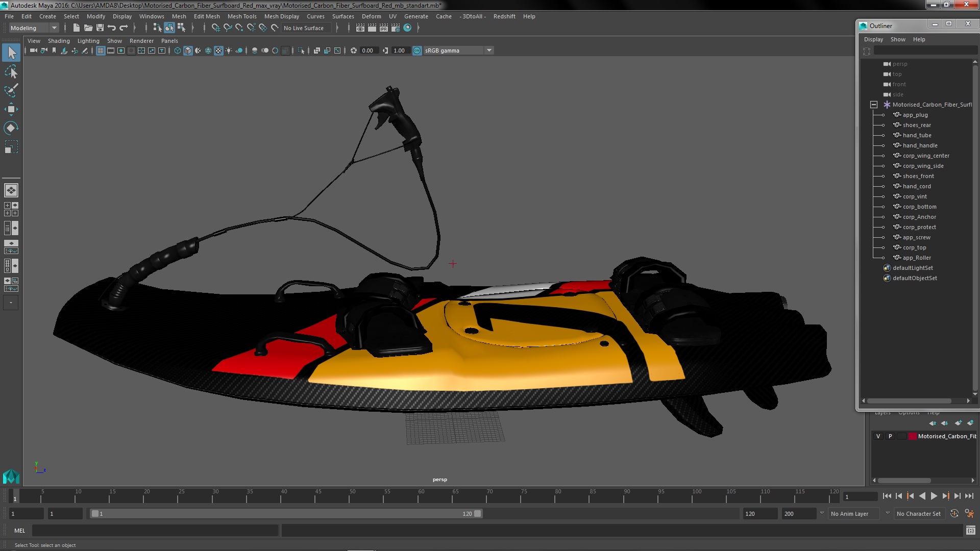980x551 pixels.
Task: Click the Undo arrow icon
Action: (x=112, y=28)
